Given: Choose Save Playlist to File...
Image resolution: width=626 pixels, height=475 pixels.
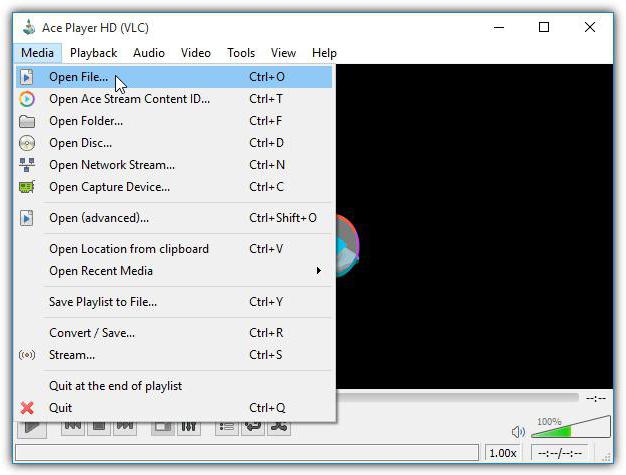Looking at the screenshot, I should (174, 302).
